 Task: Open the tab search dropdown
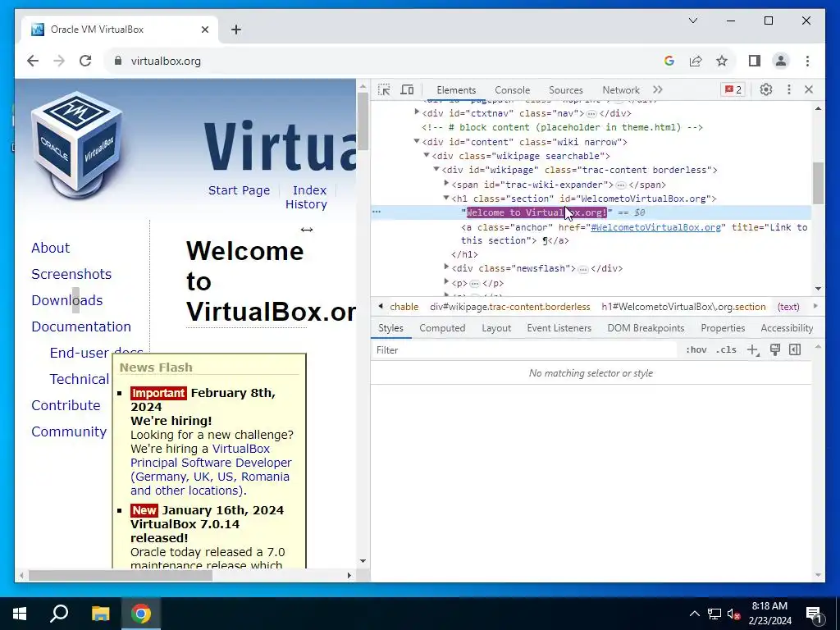coord(692,21)
